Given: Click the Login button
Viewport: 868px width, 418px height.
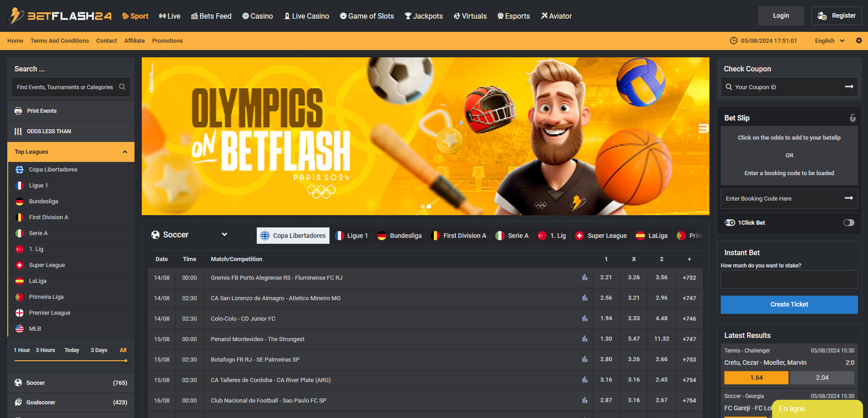Looking at the screenshot, I should (781, 15).
